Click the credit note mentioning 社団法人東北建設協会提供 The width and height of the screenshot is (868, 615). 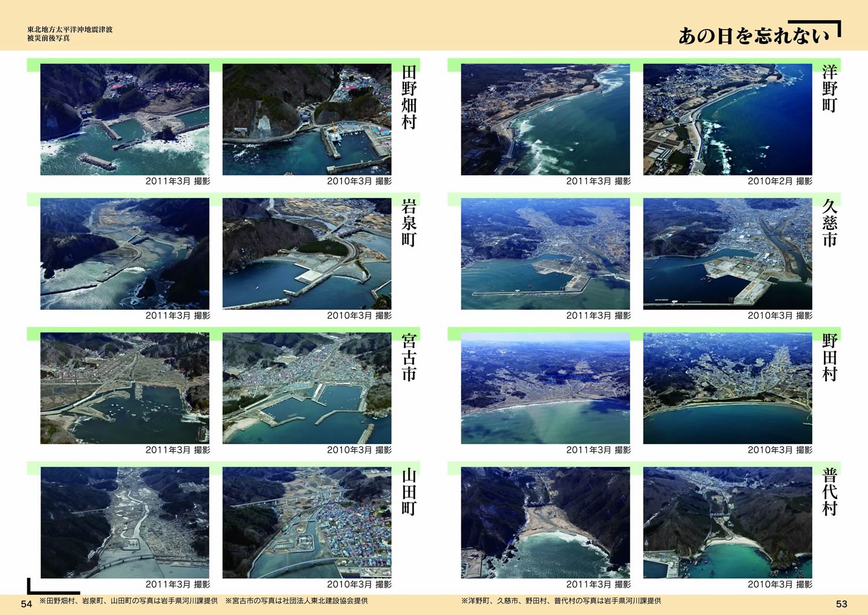coord(296,601)
